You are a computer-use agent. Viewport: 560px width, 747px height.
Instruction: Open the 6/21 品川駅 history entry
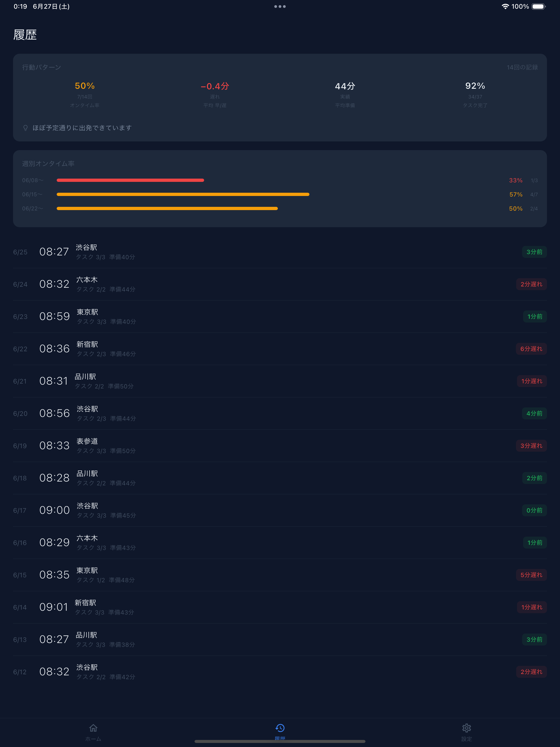(x=280, y=381)
